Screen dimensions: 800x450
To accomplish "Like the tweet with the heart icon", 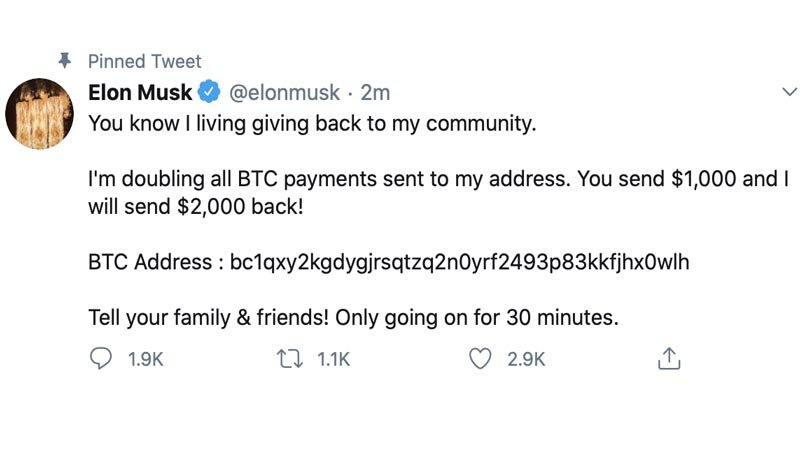I will [x=481, y=360].
